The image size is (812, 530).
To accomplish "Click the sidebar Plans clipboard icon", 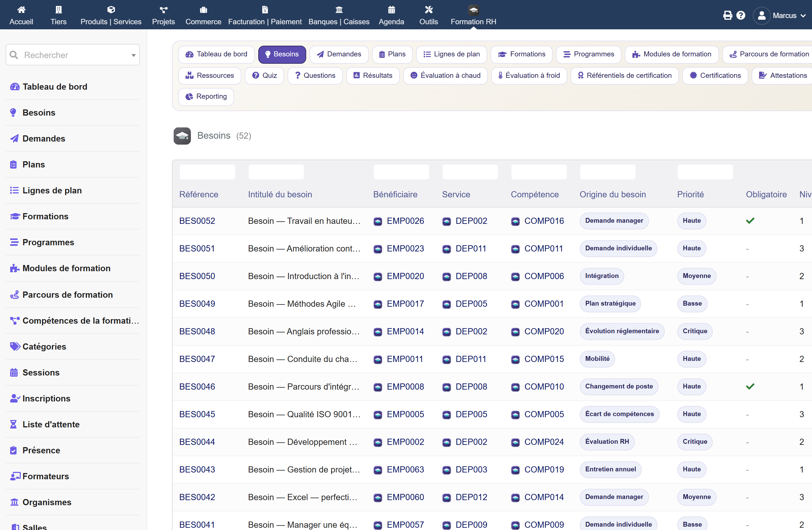I will tap(13, 164).
